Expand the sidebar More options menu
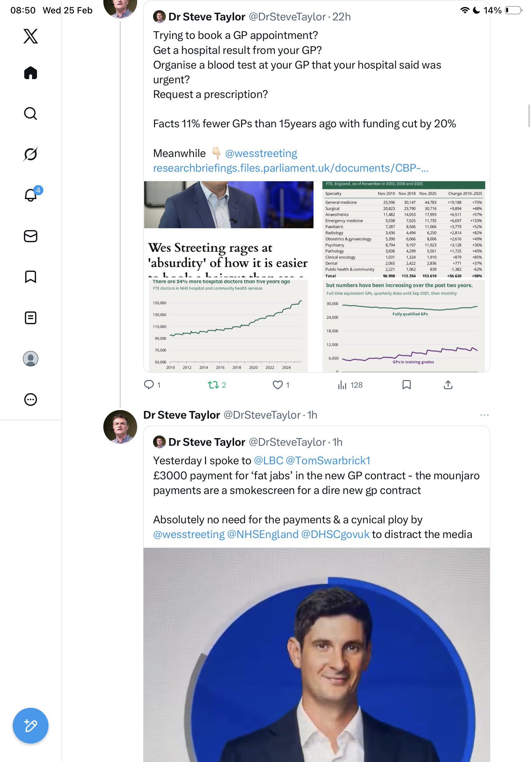Image resolution: width=532 pixels, height=762 pixels. coord(31,399)
